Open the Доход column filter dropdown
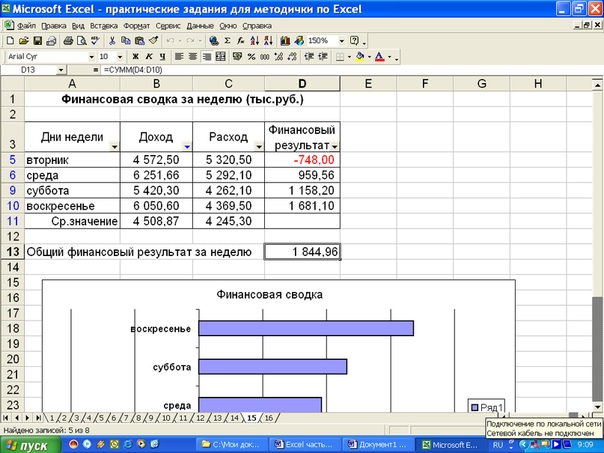This screenshot has width=604, height=453. [186, 146]
